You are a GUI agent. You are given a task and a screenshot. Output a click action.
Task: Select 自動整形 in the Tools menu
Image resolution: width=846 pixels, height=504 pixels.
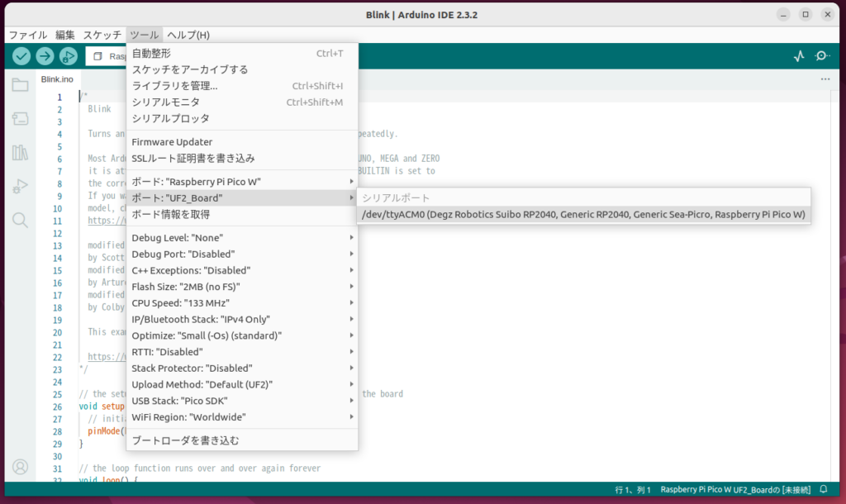coord(242,54)
